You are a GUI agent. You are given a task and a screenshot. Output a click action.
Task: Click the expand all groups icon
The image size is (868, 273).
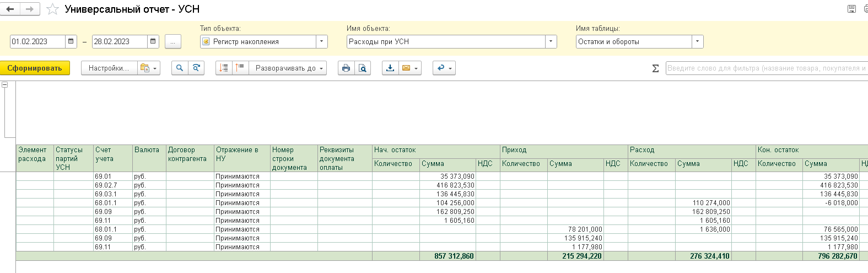[224, 68]
